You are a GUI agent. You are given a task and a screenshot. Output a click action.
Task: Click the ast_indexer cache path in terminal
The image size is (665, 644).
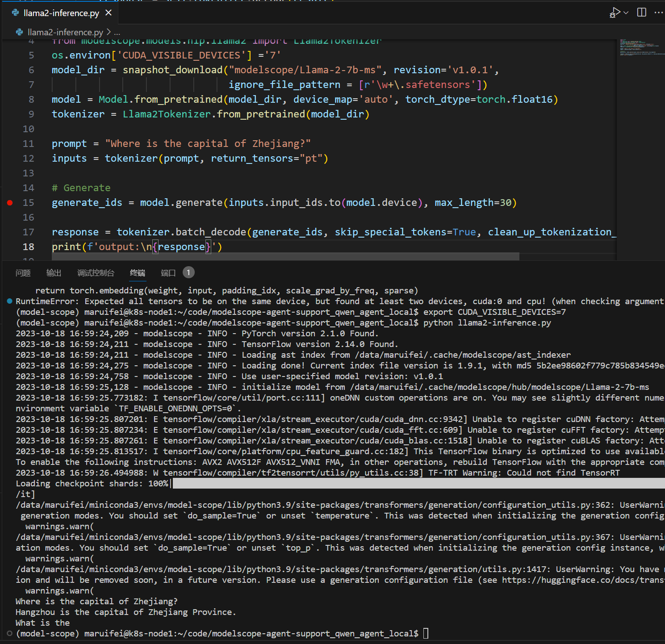point(463,355)
